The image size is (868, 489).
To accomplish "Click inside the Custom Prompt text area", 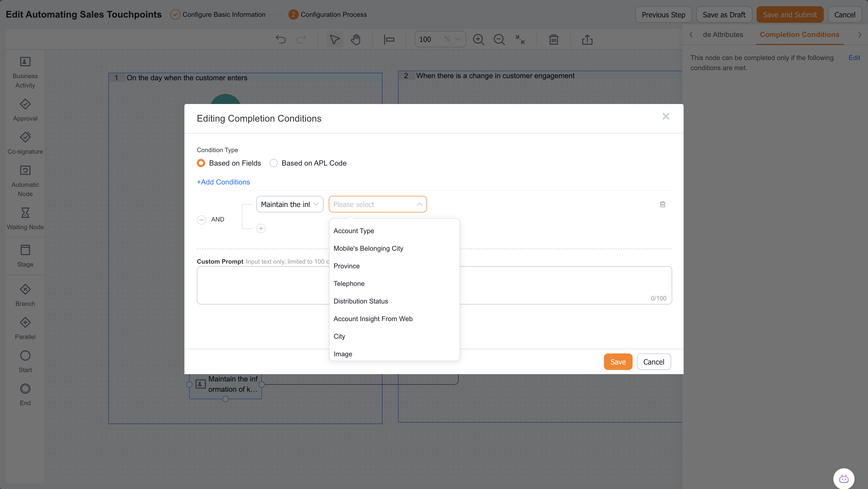I will tap(434, 285).
